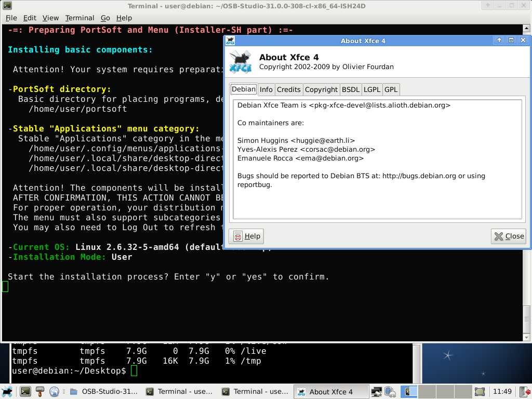Maximize the About Xfce 4 dialog
Screen dimensions: 532x399
coord(511,41)
